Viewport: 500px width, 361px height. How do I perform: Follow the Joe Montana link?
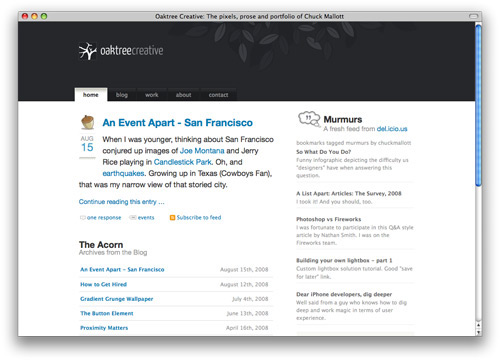202,151
